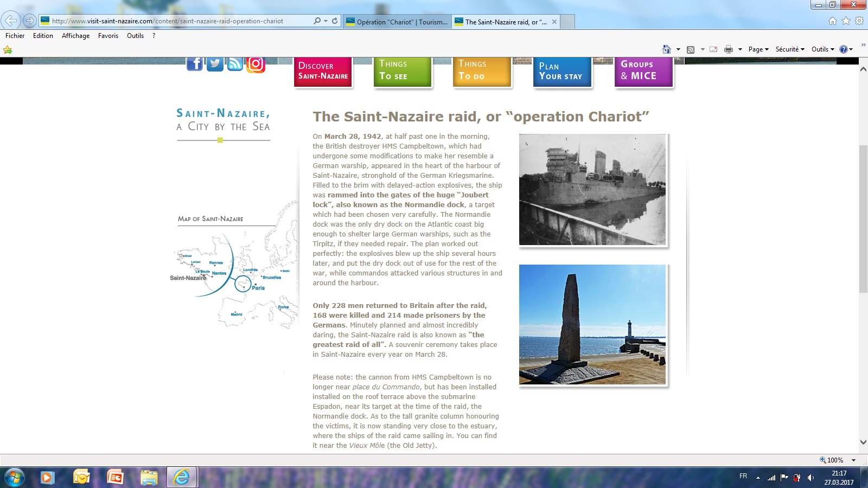Viewport: 868px width, 488px height.
Task: Click the Things To See button
Action: tap(403, 72)
